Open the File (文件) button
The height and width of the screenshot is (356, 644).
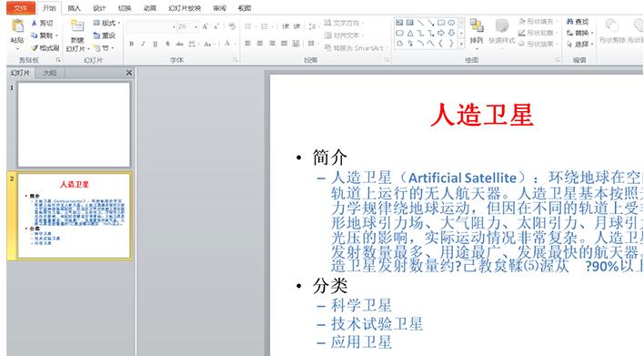(x=21, y=8)
